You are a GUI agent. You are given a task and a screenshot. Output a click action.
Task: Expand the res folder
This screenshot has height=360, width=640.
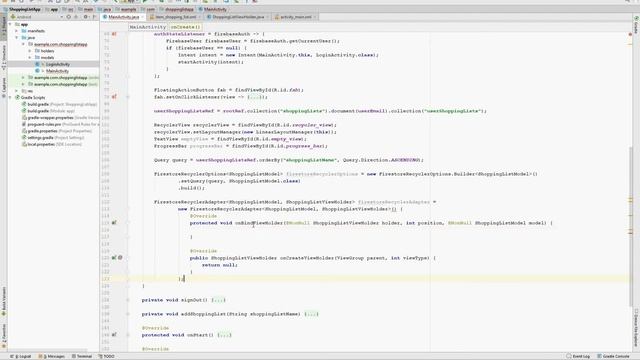pyautogui.click(x=17, y=91)
